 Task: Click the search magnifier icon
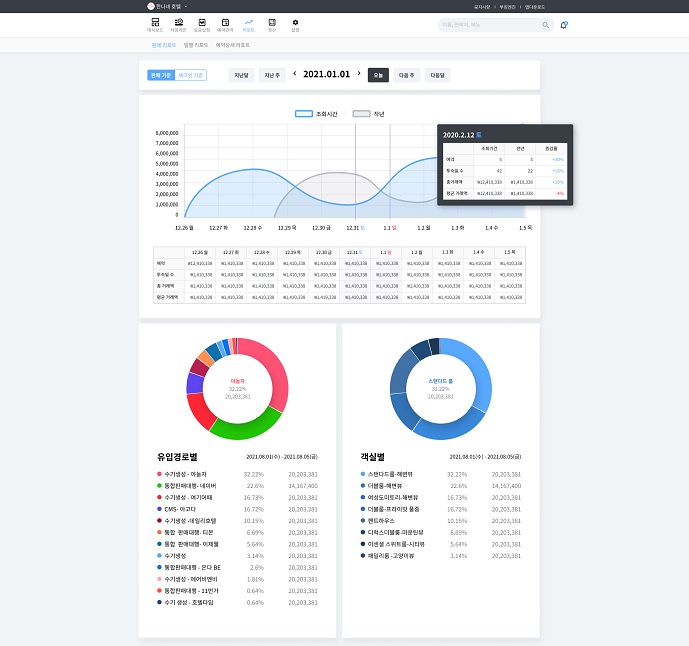pyautogui.click(x=545, y=25)
